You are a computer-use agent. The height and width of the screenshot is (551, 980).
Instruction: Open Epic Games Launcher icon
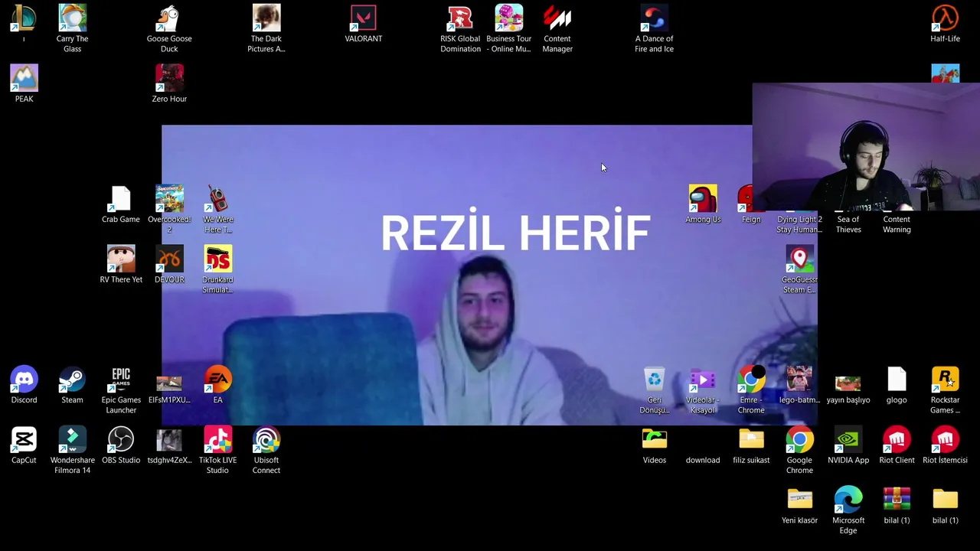pyautogui.click(x=121, y=380)
